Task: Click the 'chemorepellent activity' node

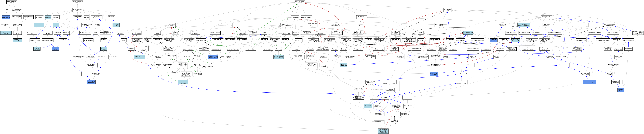Action: point(18,40)
